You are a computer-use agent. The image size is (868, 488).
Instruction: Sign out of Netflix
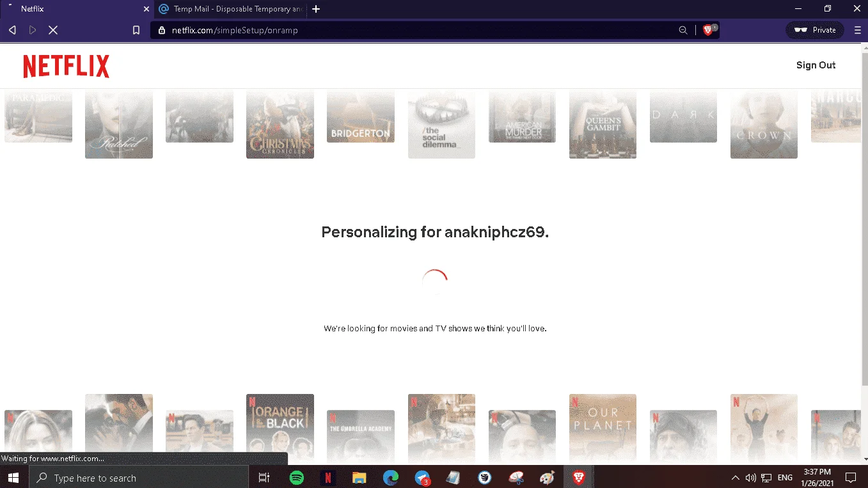(816, 65)
